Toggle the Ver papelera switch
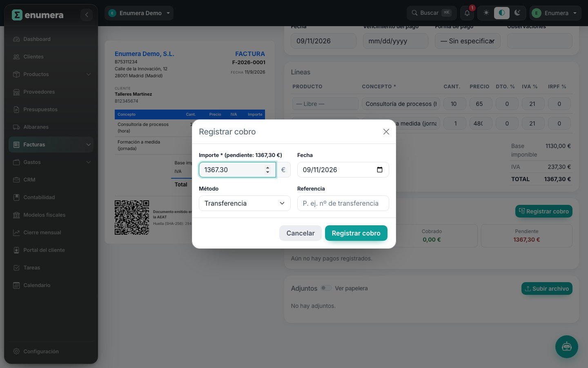The image size is (588, 368). (326, 288)
